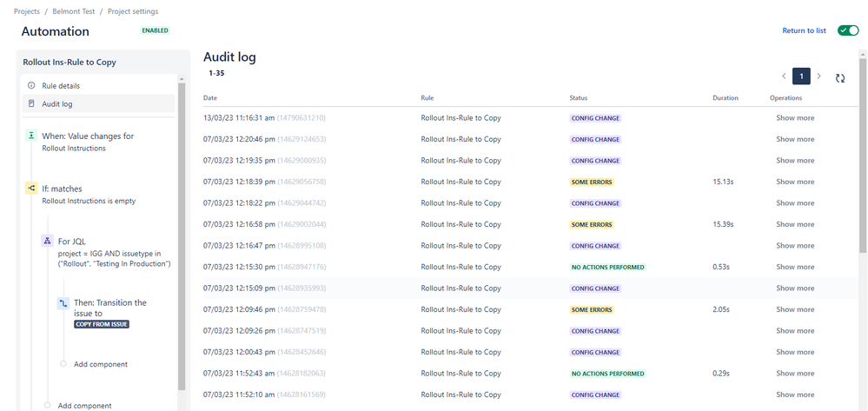Click SOME ERRORS status at 12:18:39 pm
The height and width of the screenshot is (411, 868).
click(592, 182)
